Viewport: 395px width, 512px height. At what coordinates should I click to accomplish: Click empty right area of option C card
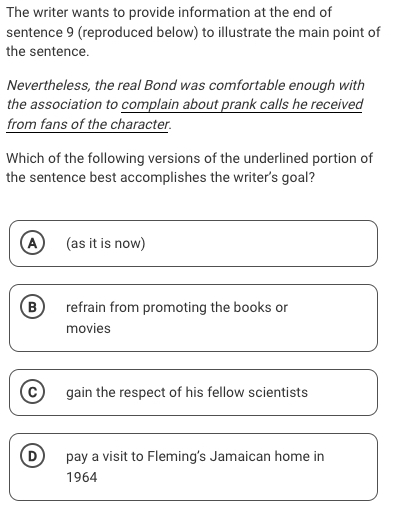coord(343,392)
